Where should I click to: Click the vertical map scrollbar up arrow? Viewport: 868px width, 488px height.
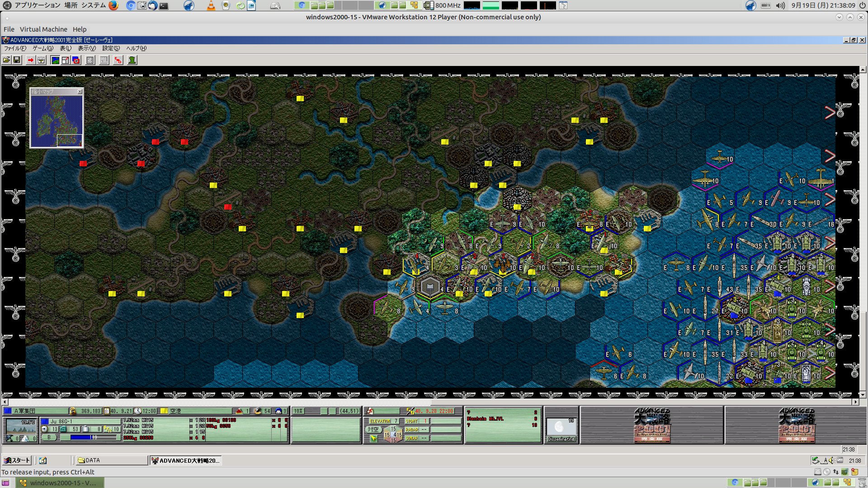[x=863, y=70]
